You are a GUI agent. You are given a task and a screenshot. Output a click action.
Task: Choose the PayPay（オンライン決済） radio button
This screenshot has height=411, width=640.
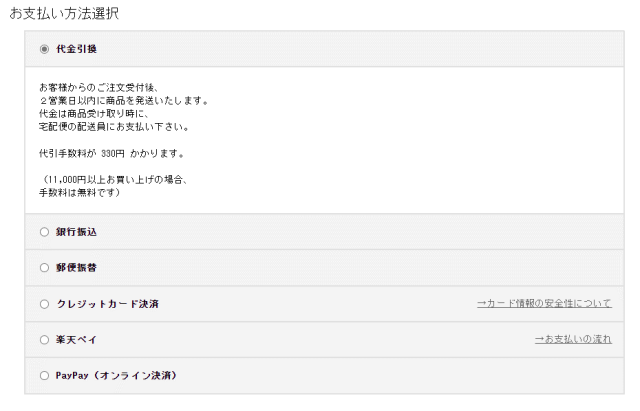(44, 375)
